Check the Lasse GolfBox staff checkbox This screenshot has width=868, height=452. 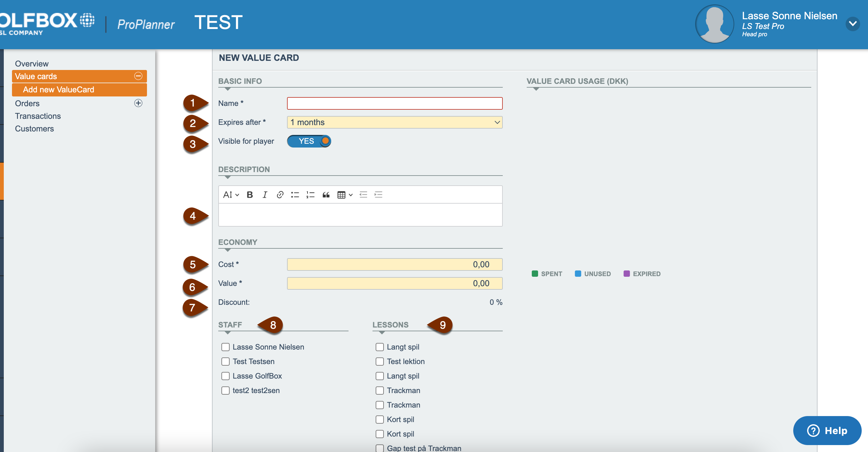pyautogui.click(x=226, y=376)
